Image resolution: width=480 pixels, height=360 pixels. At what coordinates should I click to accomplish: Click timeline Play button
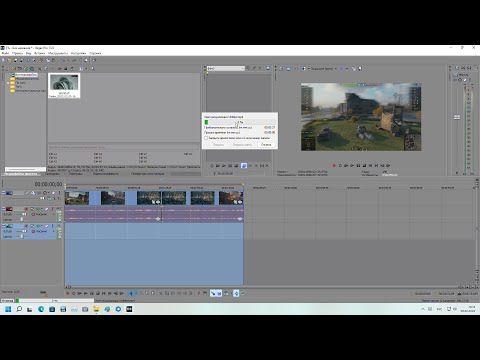tap(86, 293)
